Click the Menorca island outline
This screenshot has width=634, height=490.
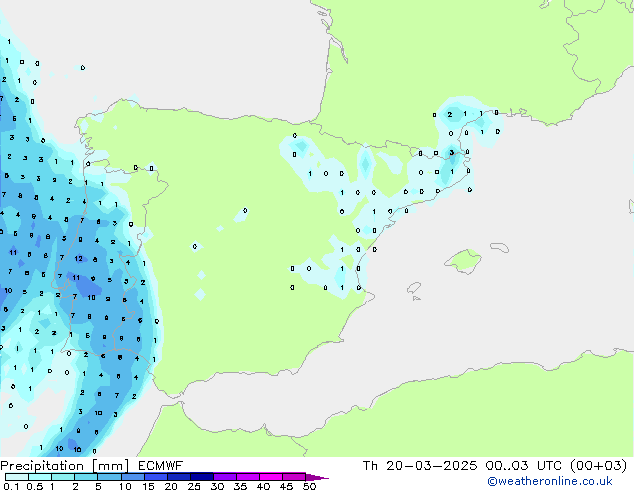tap(499, 247)
